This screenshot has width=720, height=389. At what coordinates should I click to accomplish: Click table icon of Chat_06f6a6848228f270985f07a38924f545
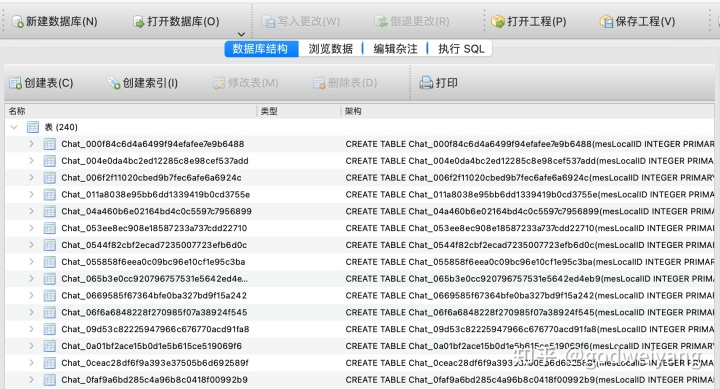pyautogui.click(x=50, y=312)
